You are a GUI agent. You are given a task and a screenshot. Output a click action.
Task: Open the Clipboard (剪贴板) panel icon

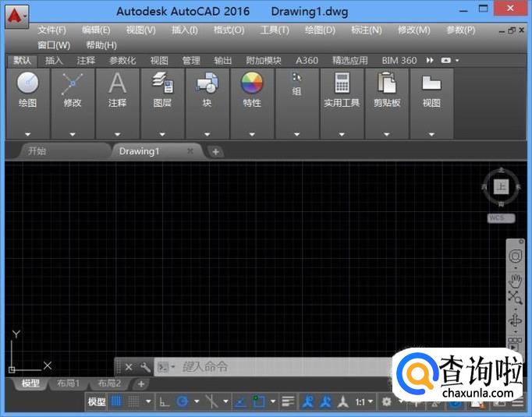(x=386, y=83)
